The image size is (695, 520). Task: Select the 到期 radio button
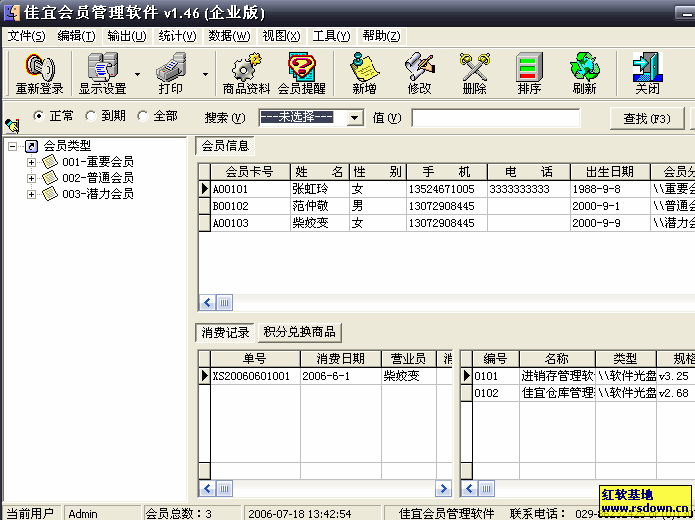(91, 116)
